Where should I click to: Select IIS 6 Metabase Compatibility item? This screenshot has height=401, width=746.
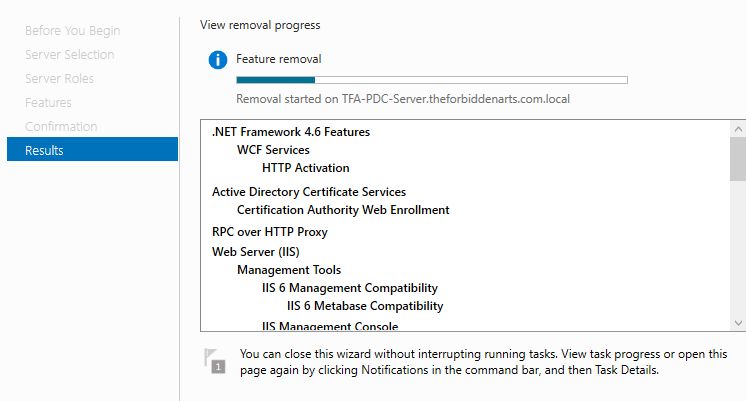tap(365, 306)
